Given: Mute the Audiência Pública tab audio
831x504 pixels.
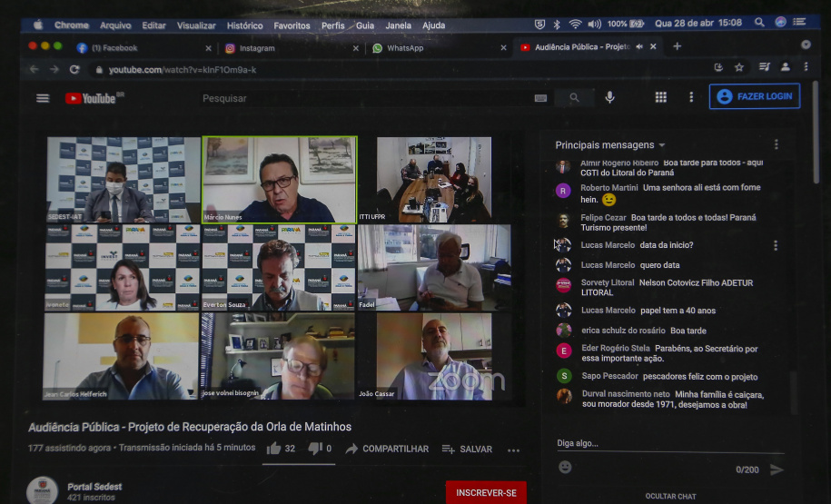Looking at the screenshot, I should pyautogui.click(x=639, y=47).
